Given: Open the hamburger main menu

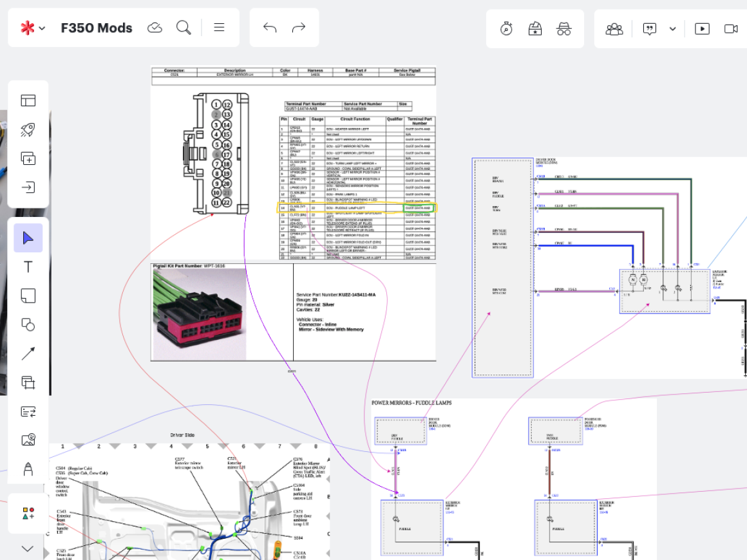Looking at the screenshot, I should point(219,28).
